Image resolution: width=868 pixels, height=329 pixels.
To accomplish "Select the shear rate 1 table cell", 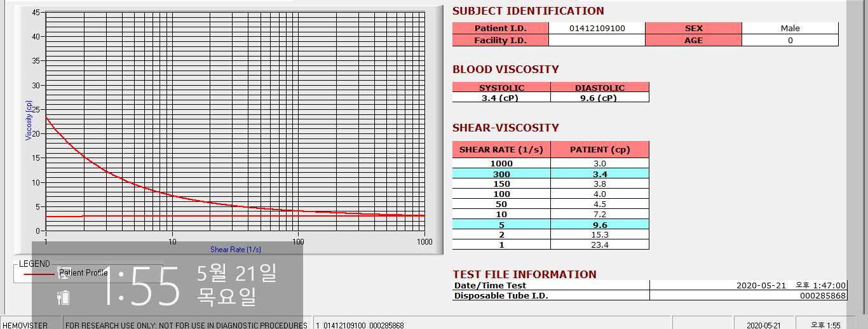I will click(x=501, y=245).
